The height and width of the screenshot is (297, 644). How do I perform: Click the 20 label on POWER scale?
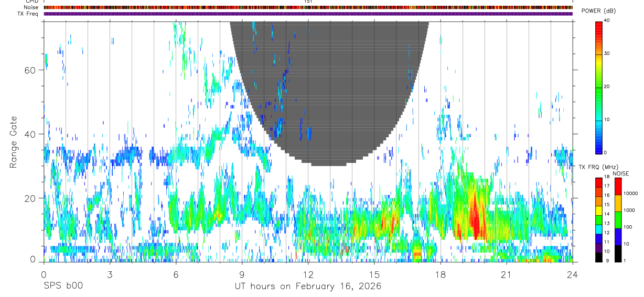tap(607, 86)
